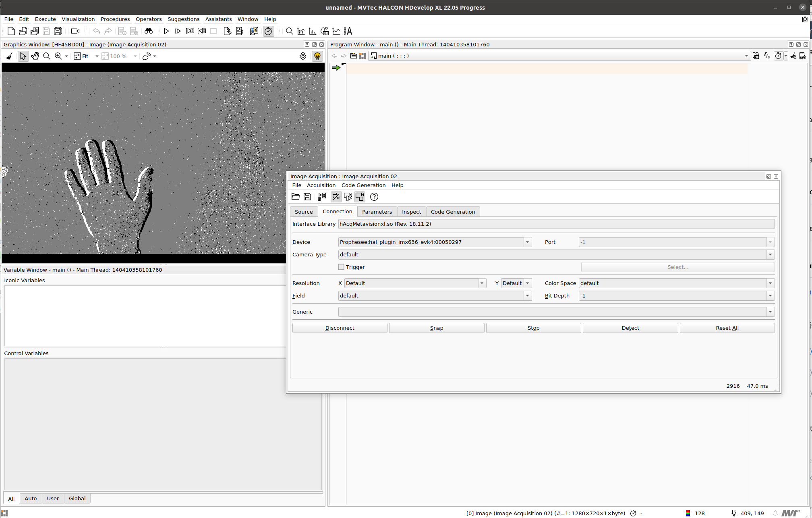
Task: Switch to the Source tab
Action: point(304,212)
